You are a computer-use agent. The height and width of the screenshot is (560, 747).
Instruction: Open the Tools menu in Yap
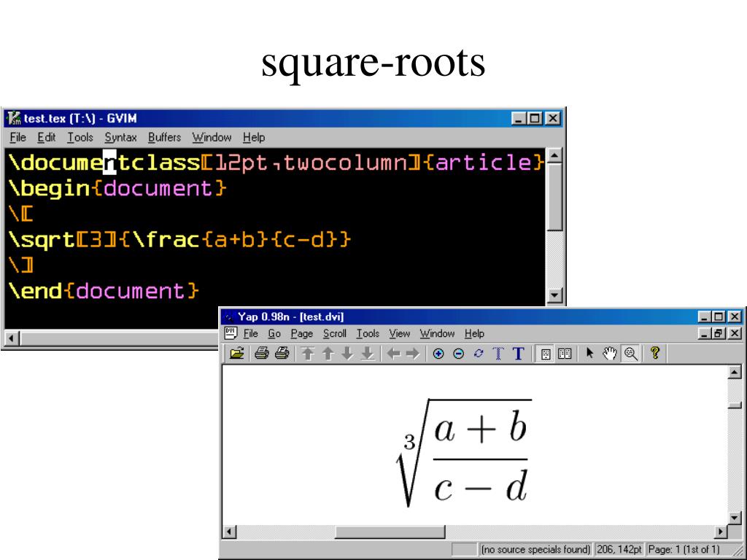368,333
